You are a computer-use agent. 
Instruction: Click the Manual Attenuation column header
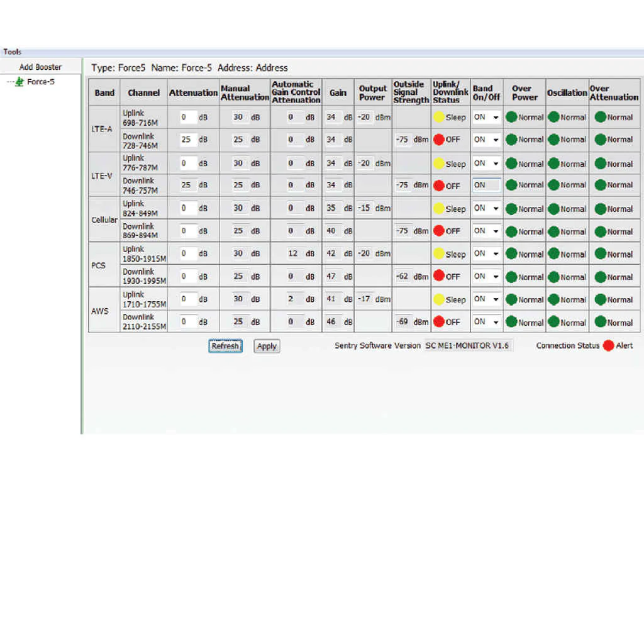245,92
